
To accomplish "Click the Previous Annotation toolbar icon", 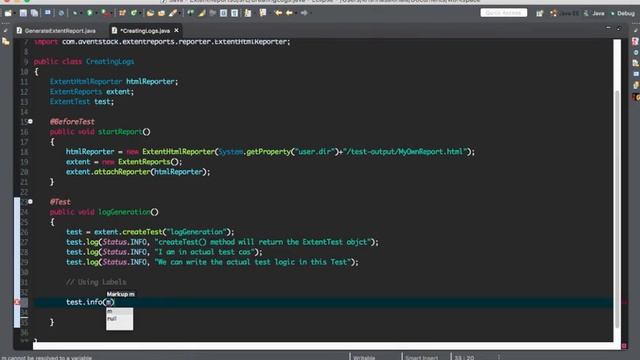I will pos(263,13).
